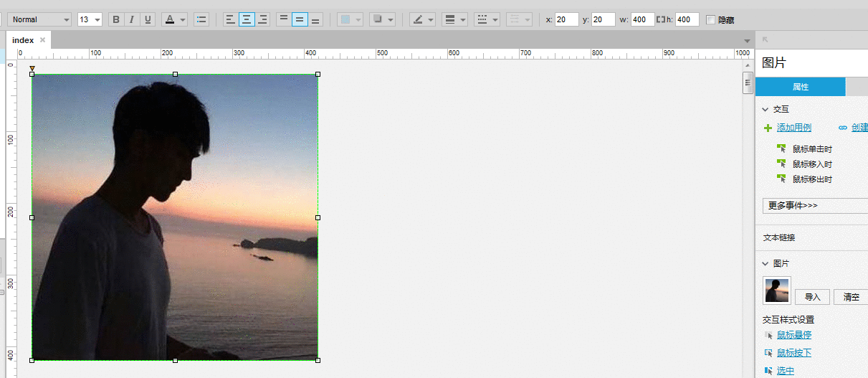
Task: Toggle underline text formatting
Action: coord(148,19)
